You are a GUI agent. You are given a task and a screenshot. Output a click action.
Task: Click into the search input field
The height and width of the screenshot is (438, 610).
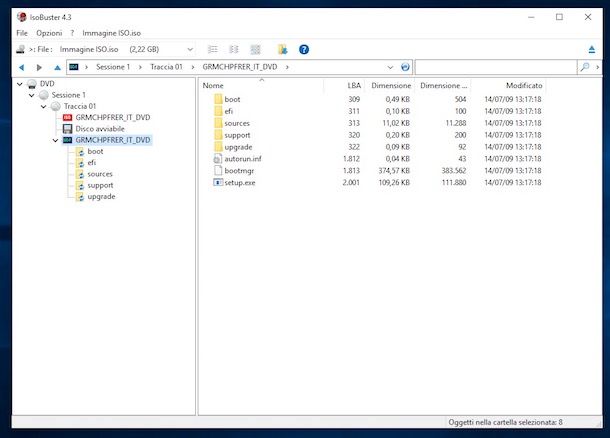click(x=496, y=67)
